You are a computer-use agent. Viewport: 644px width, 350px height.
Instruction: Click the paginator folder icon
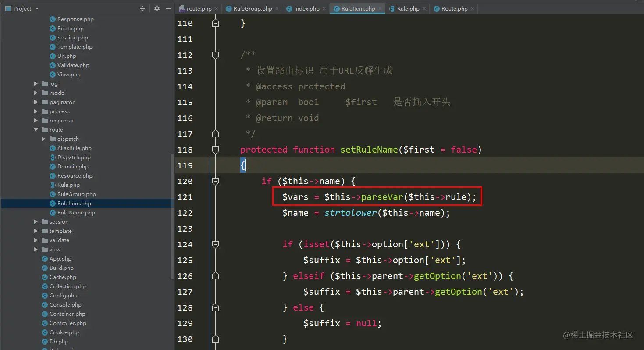pos(45,102)
